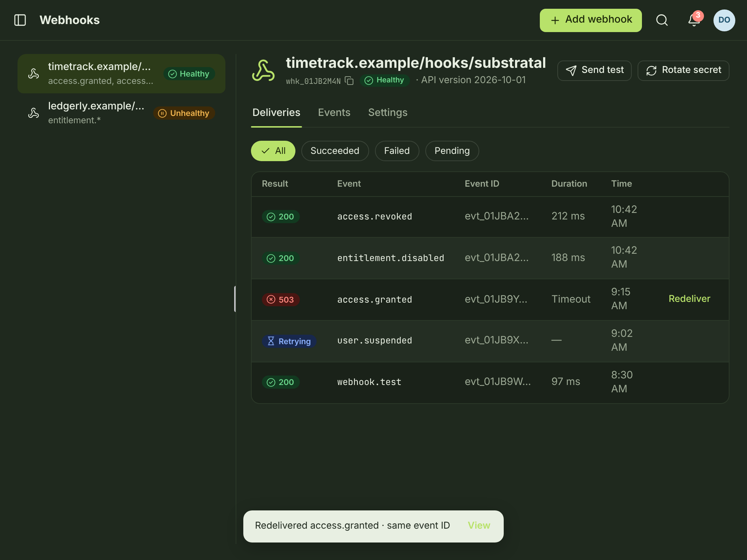Viewport: 747px width, 560px height.
Task: Click event ID evt_01JB9Y...
Action: click(496, 299)
